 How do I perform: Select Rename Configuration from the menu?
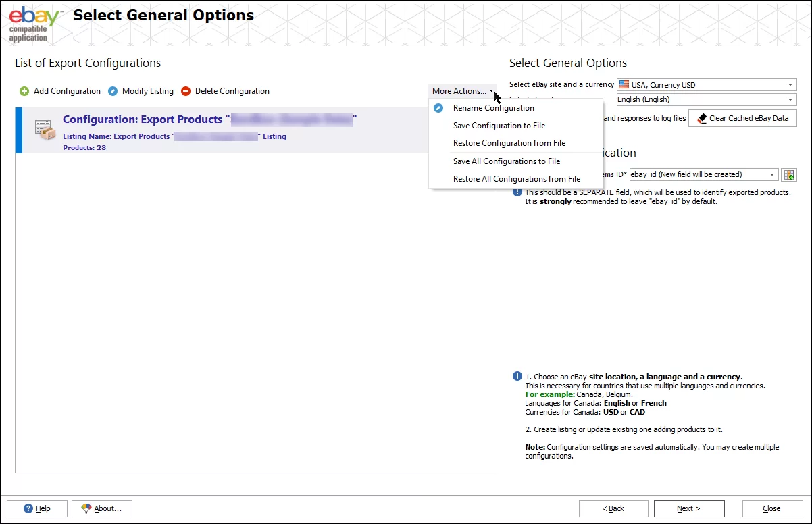pos(493,108)
